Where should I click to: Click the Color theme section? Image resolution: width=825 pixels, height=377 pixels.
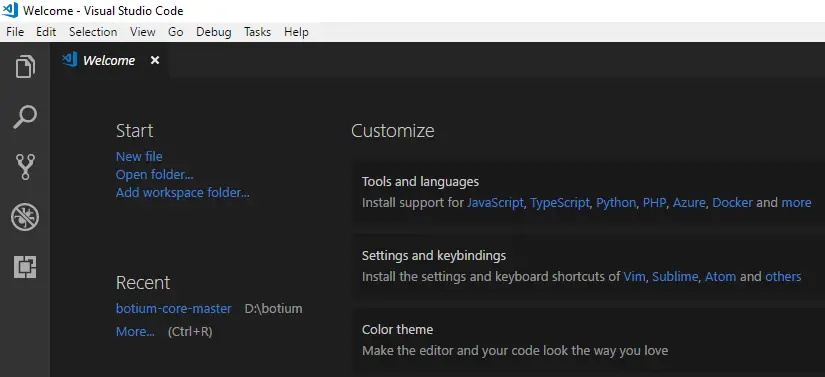coord(588,340)
